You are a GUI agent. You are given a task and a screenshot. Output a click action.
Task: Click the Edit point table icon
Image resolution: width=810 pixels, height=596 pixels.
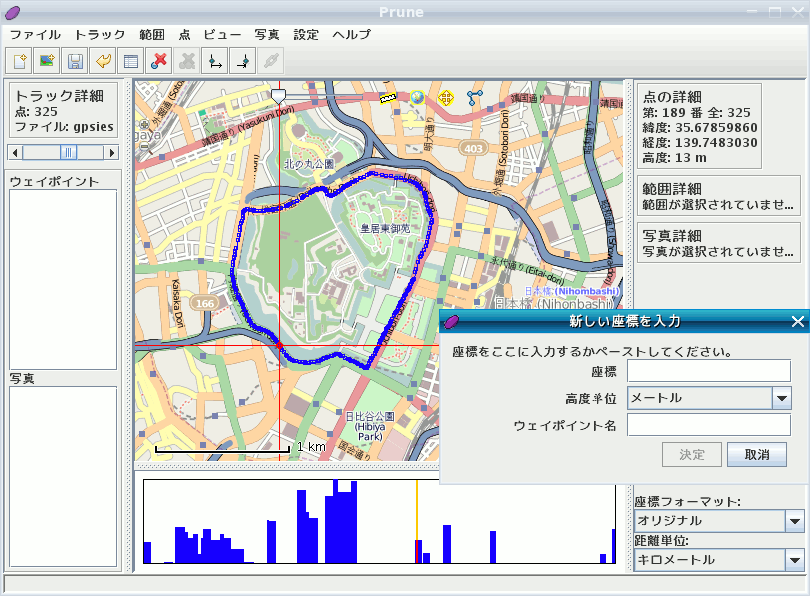pyautogui.click(x=130, y=61)
